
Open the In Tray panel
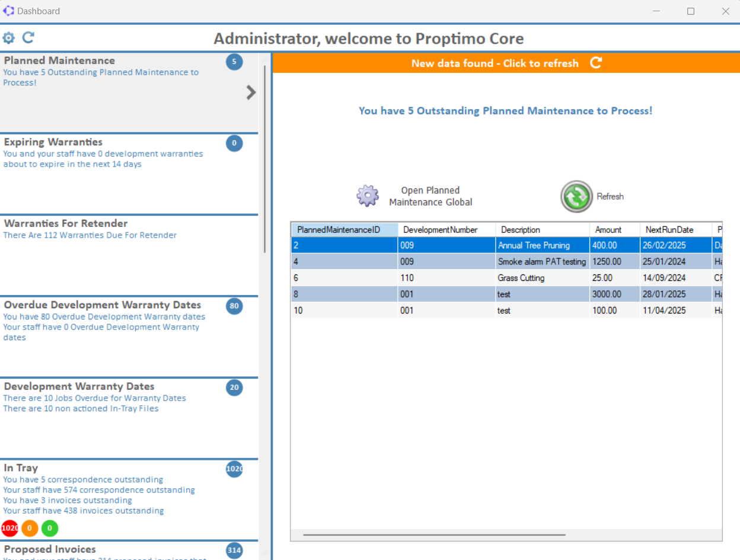click(x=129, y=500)
